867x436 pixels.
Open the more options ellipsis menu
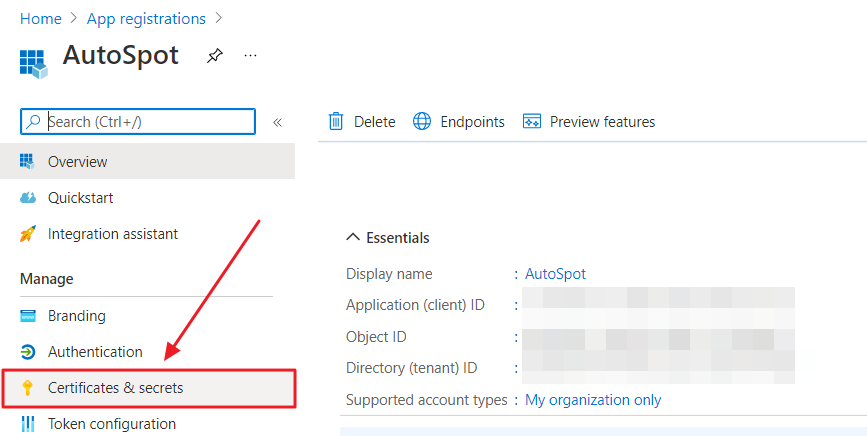(251, 55)
